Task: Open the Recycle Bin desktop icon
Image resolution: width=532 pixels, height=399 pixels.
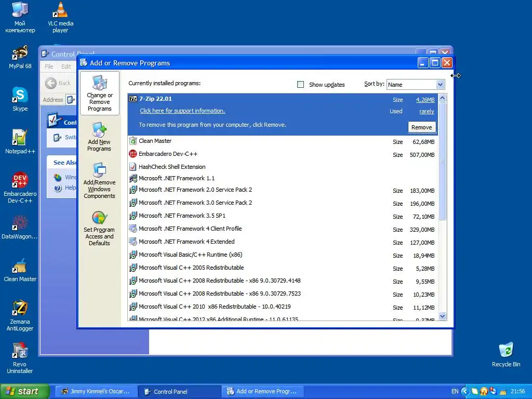Action: 506,351
